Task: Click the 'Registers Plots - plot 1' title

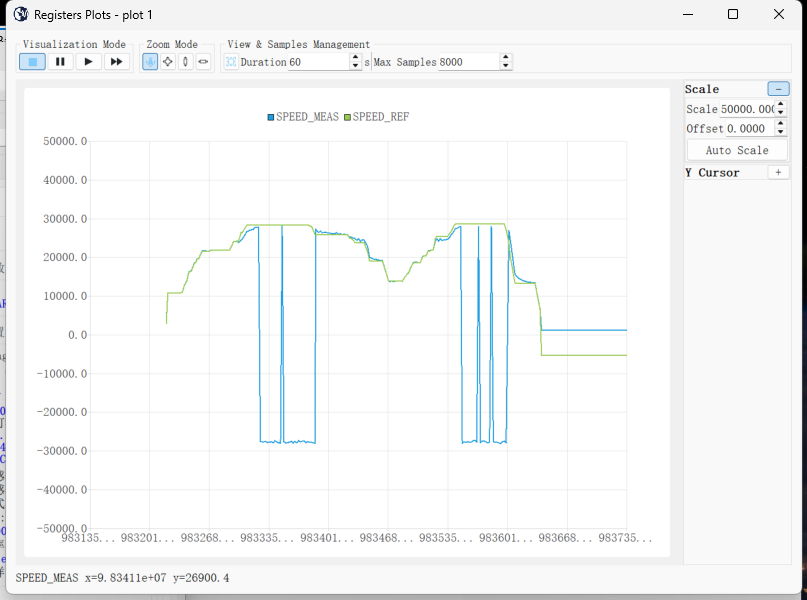Action: pyautogui.click(x=93, y=15)
